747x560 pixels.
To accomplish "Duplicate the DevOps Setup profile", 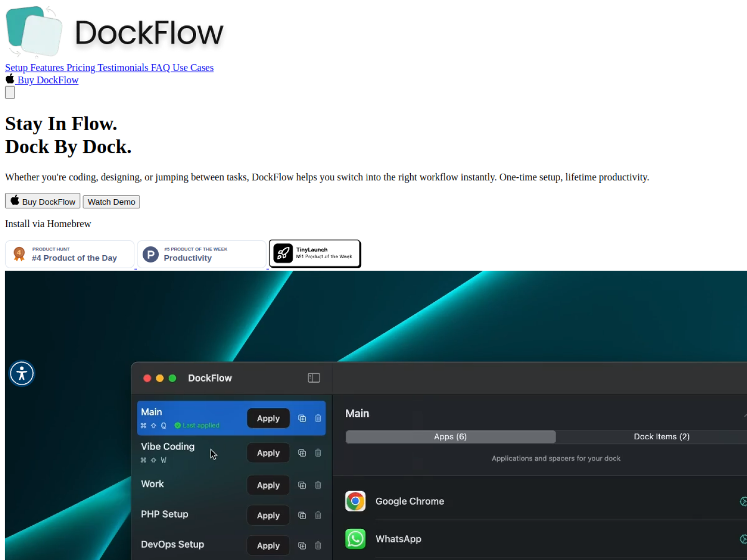I will click(302, 545).
